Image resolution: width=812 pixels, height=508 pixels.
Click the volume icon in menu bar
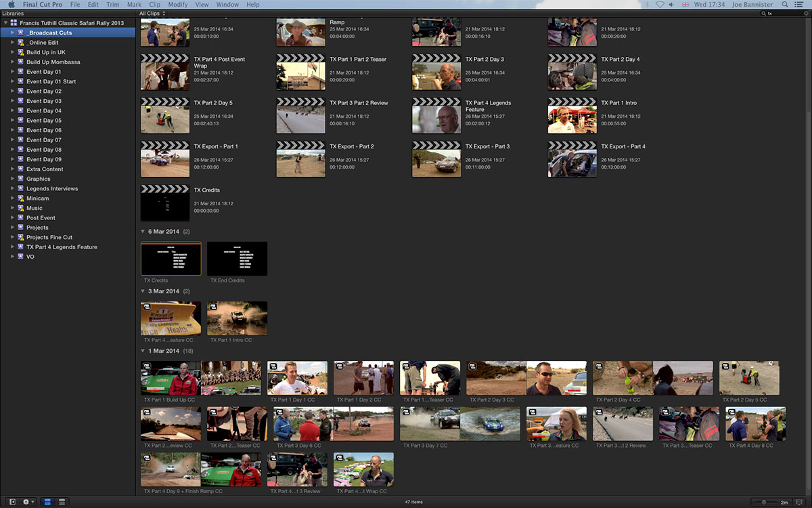tap(672, 4)
